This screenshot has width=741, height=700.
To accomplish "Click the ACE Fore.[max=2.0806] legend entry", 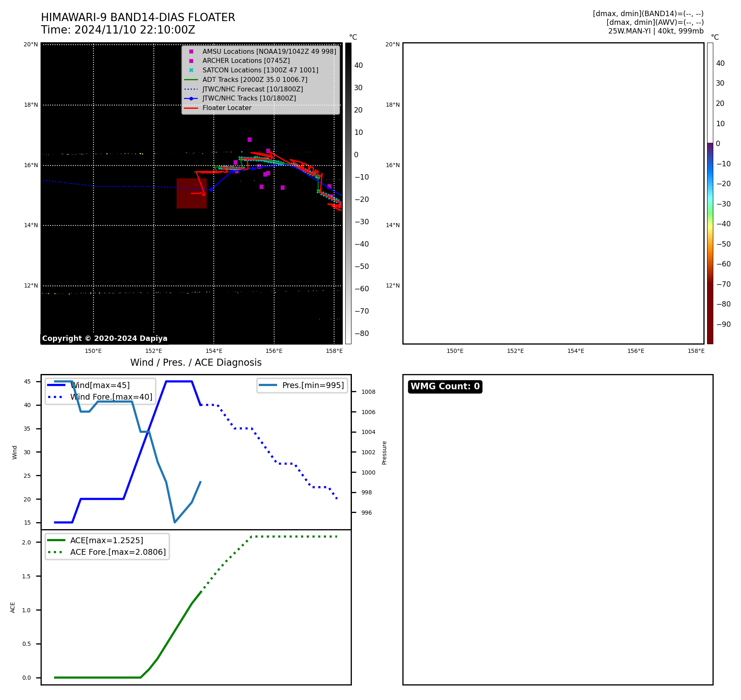I will click(x=117, y=552).
